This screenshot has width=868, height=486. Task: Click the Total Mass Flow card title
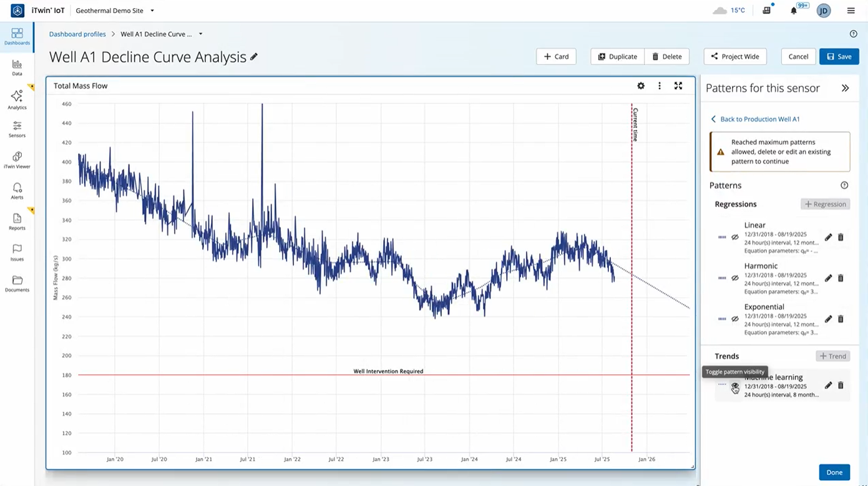pyautogui.click(x=80, y=86)
